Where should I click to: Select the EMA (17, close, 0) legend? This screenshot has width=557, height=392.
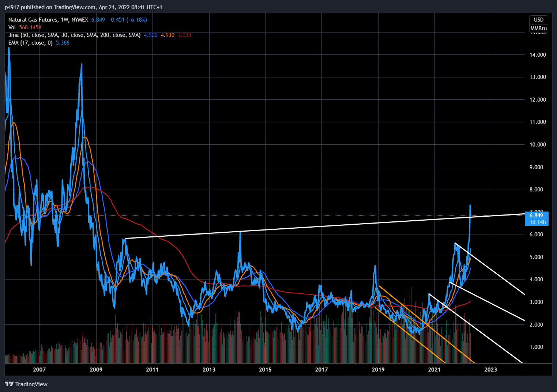click(x=30, y=43)
